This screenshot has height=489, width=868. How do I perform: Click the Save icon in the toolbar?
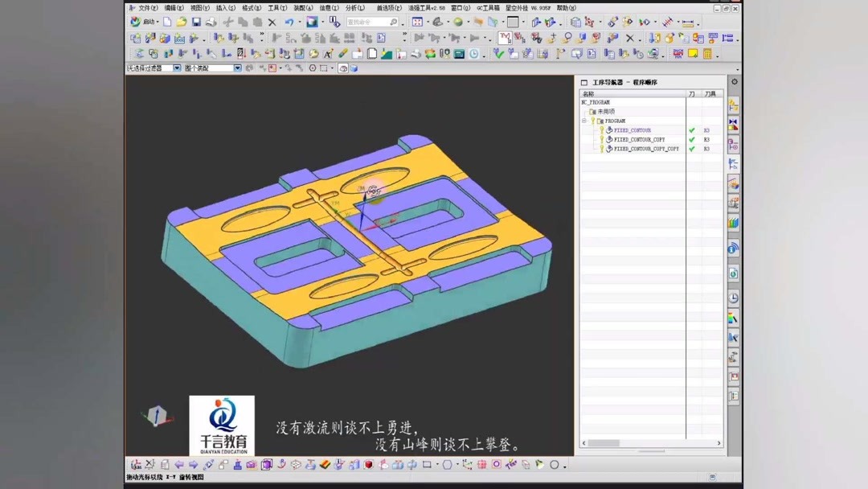[197, 22]
